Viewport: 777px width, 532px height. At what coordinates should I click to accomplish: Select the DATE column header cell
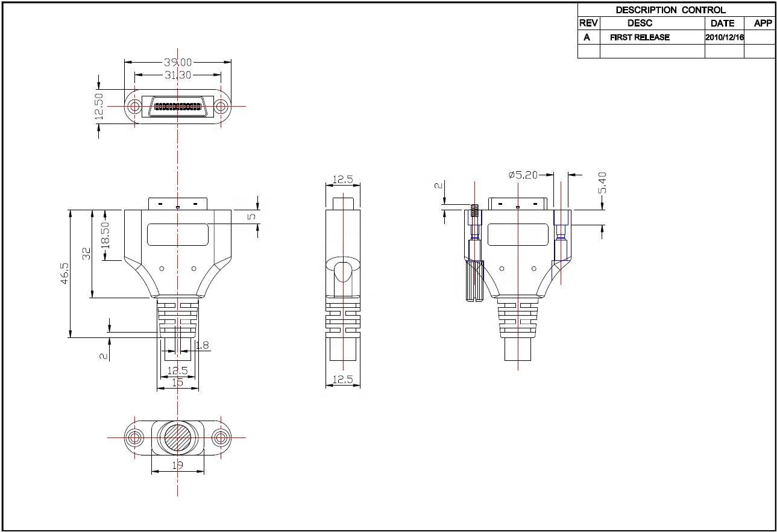723,23
